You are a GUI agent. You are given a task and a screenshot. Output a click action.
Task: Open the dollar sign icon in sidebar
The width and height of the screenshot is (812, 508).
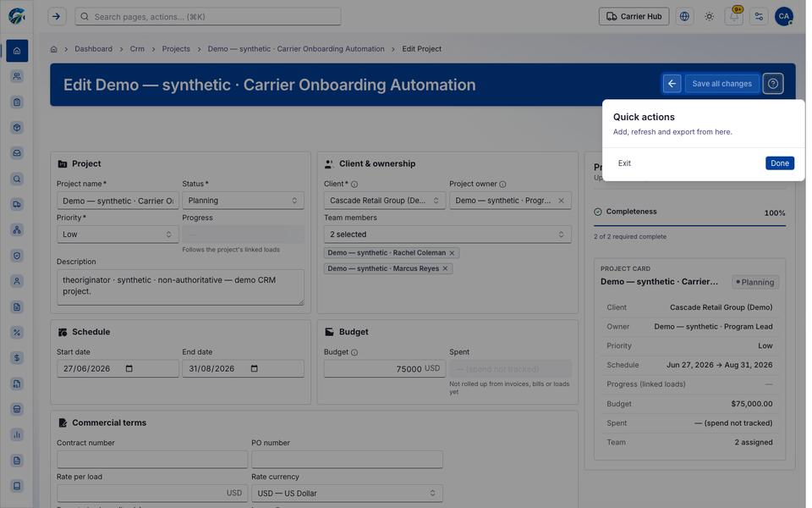(17, 357)
